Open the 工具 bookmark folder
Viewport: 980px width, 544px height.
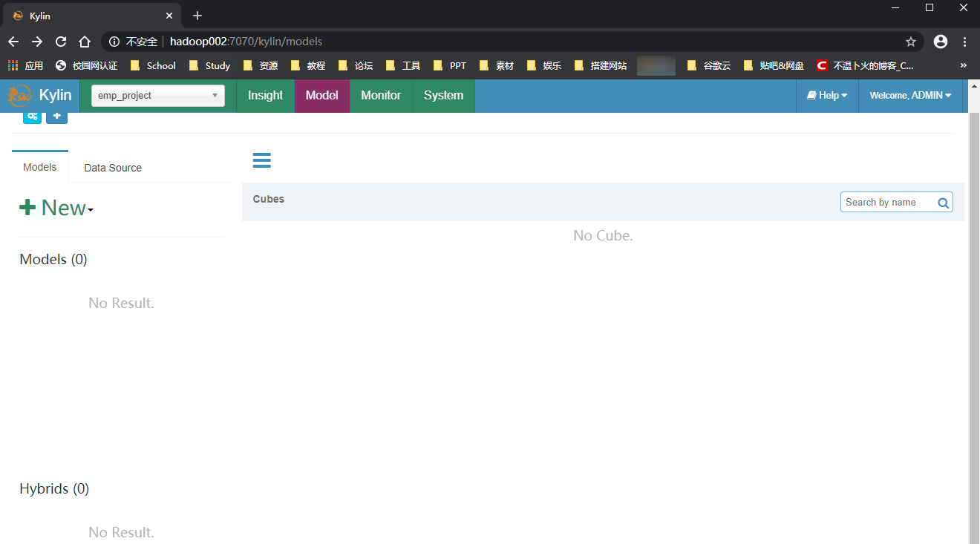403,65
